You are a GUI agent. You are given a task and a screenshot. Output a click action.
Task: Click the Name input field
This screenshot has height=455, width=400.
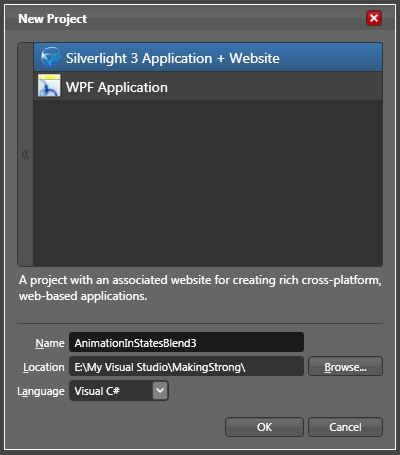[186, 342]
